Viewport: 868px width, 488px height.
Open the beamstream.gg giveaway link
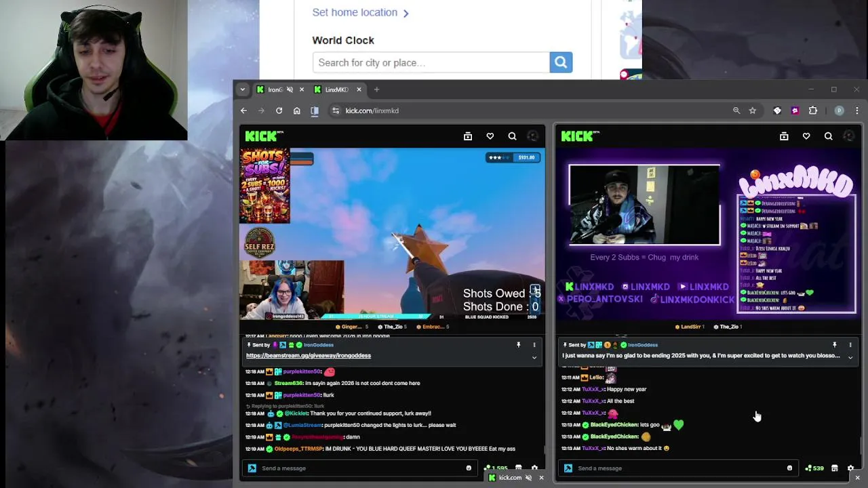tap(309, 355)
